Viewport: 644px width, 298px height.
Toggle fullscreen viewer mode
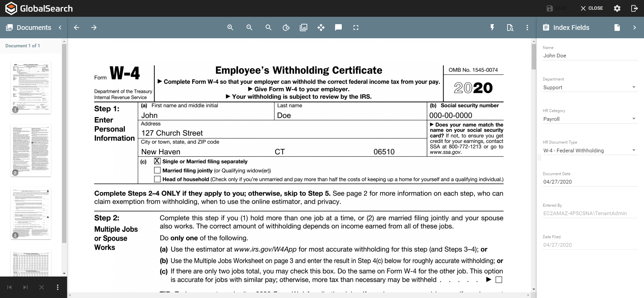point(356,28)
